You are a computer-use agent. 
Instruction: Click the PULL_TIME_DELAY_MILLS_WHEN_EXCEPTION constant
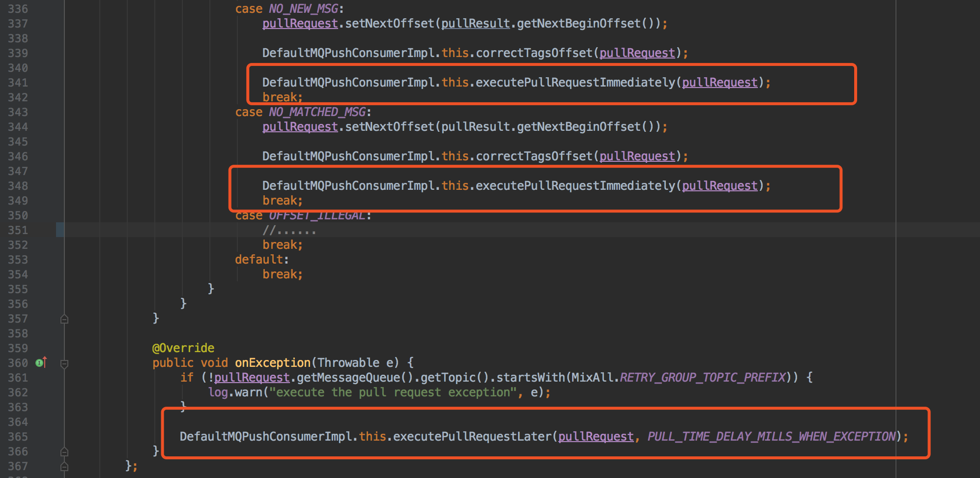coord(772,437)
